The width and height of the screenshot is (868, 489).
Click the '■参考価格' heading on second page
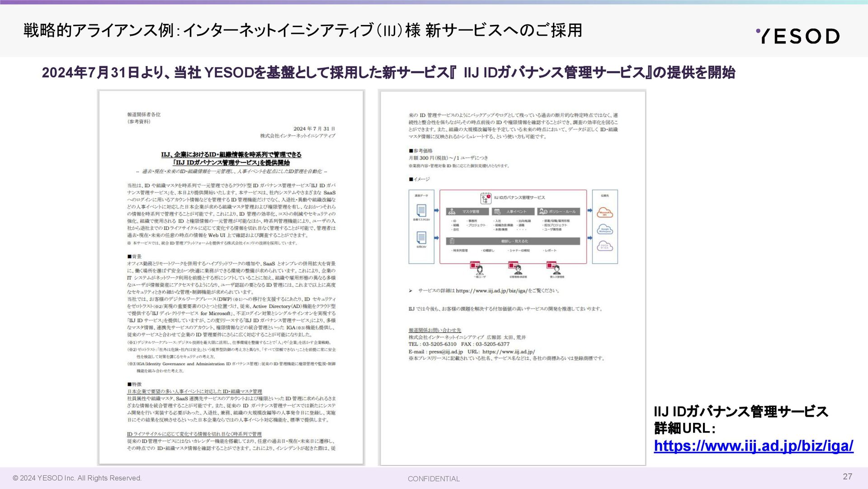[x=420, y=151]
